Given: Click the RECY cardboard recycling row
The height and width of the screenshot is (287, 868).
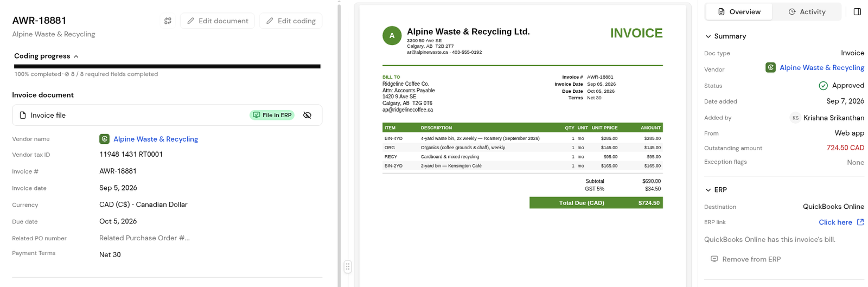Looking at the screenshot, I should (522, 157).
